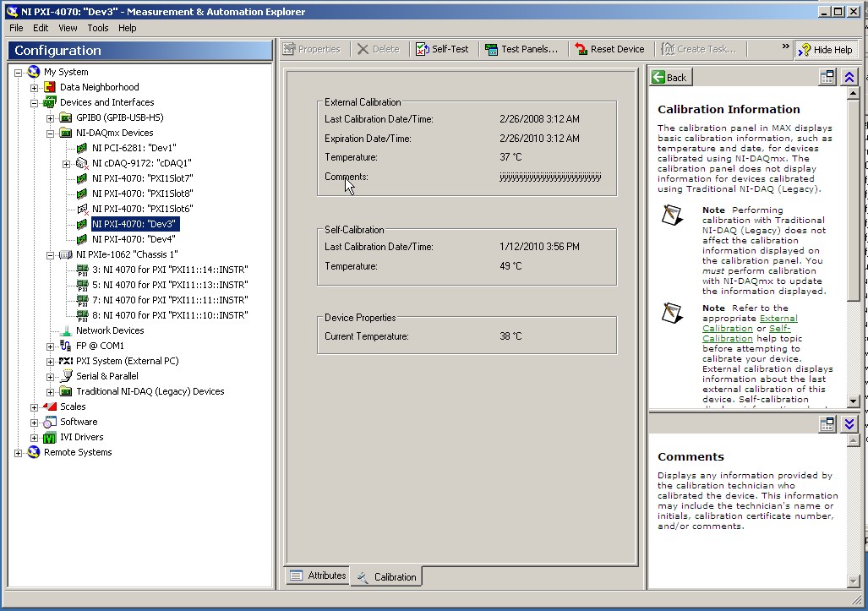Image resolution: width=868 pixels, height=611 pixels.
Task: Reset Device using the toolbar icon
Action: coord(610,49)
